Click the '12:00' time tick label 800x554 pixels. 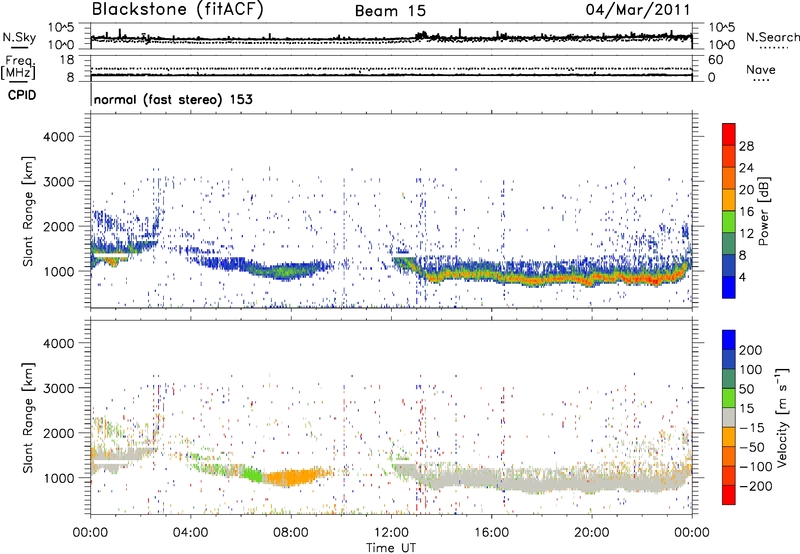click(x=391, y=533)
